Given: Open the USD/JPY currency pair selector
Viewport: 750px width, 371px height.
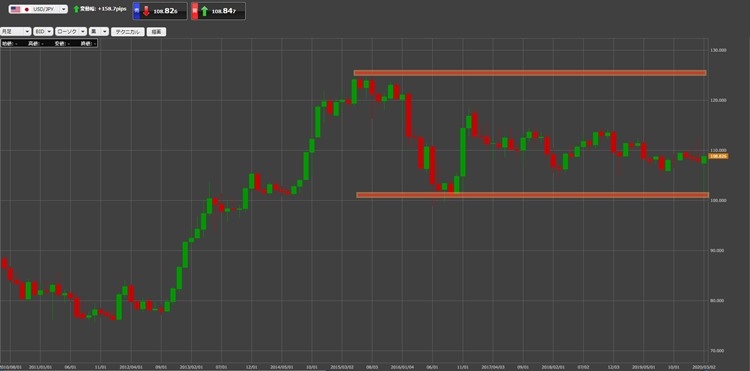Looking at the screenshot, I should coord(38,10).
